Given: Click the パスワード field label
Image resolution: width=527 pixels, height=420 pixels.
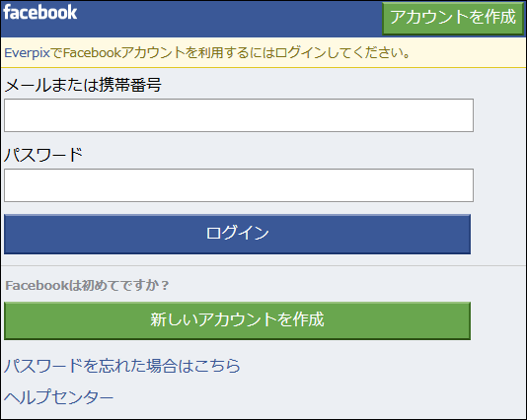Looking at the screenshot, I should (x=43, y=155).
